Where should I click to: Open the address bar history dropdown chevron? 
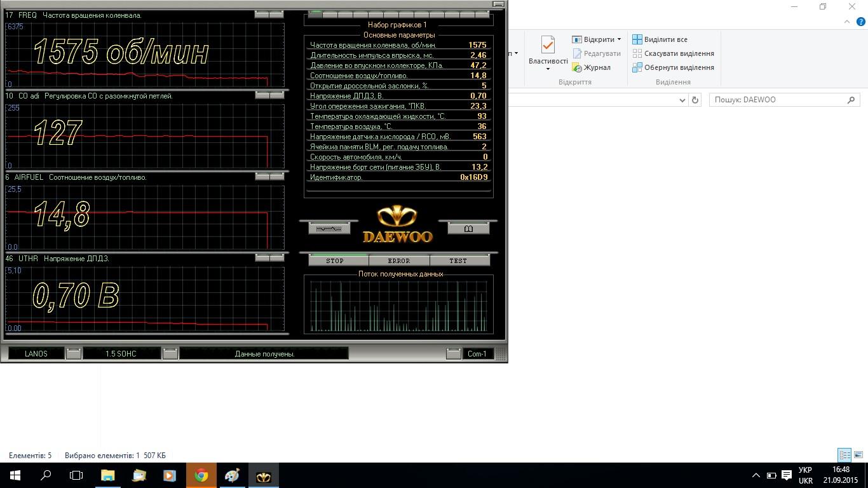(682, 100)
